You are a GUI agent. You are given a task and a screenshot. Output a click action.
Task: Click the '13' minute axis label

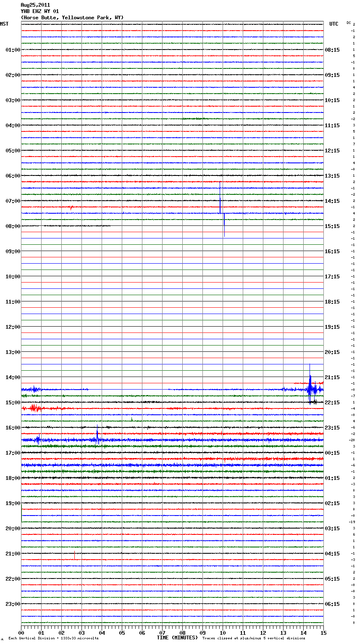click(x=283, y=633)
